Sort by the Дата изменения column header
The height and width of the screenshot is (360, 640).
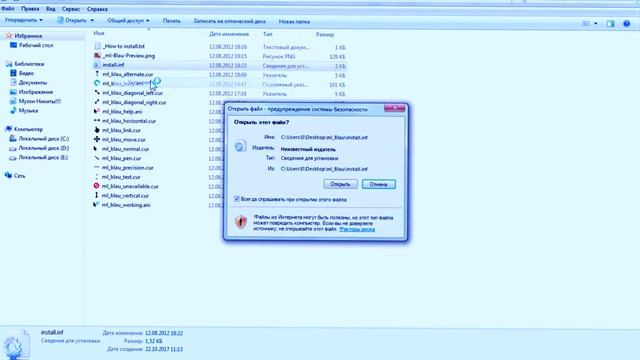(229, 34)
